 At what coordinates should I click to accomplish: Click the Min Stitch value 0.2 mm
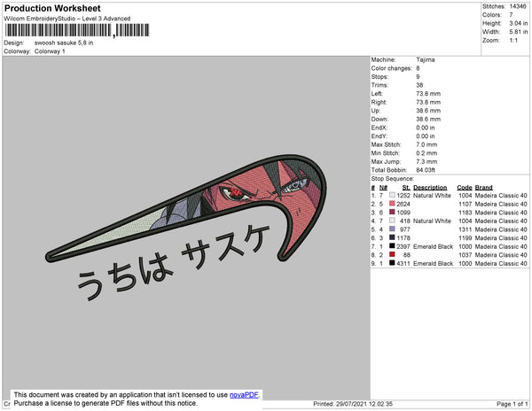tap(426, 153)
